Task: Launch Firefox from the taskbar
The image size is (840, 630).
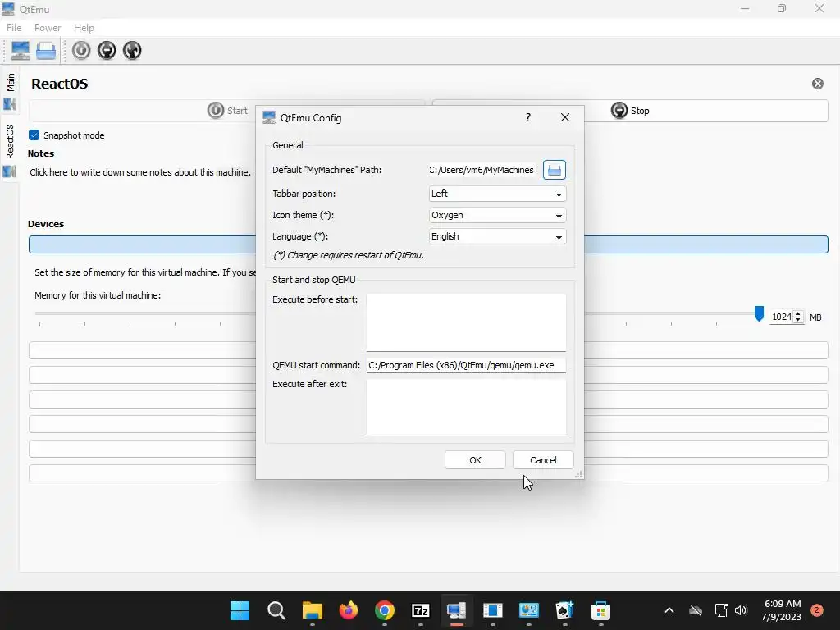Action: pyautogui.click(x=348, y=610)
